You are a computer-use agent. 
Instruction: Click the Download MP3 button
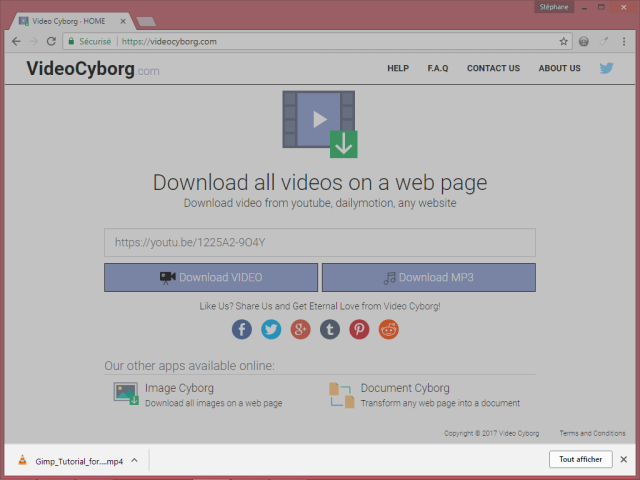(429, 278)
